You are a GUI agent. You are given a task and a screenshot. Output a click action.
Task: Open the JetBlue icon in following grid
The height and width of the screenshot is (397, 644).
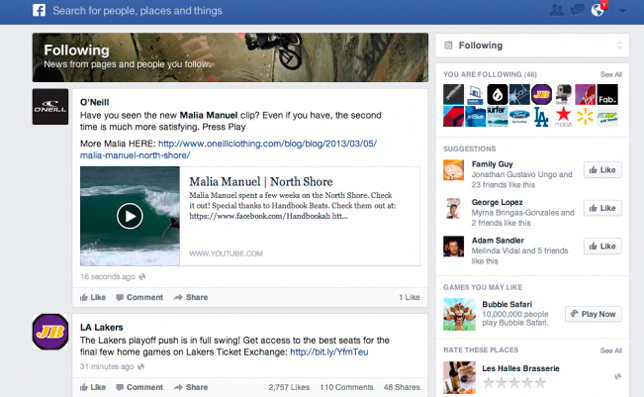pyautogui.click(x=476, y=117)
